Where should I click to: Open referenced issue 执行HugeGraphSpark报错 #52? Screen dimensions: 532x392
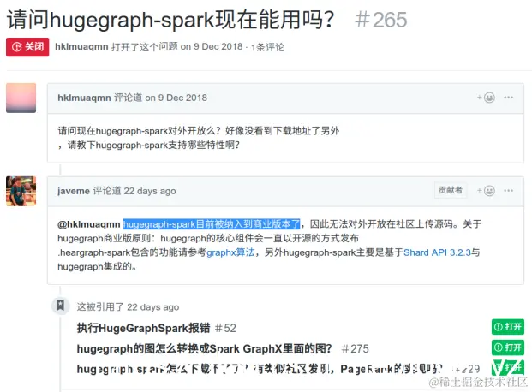coord(156,328)
